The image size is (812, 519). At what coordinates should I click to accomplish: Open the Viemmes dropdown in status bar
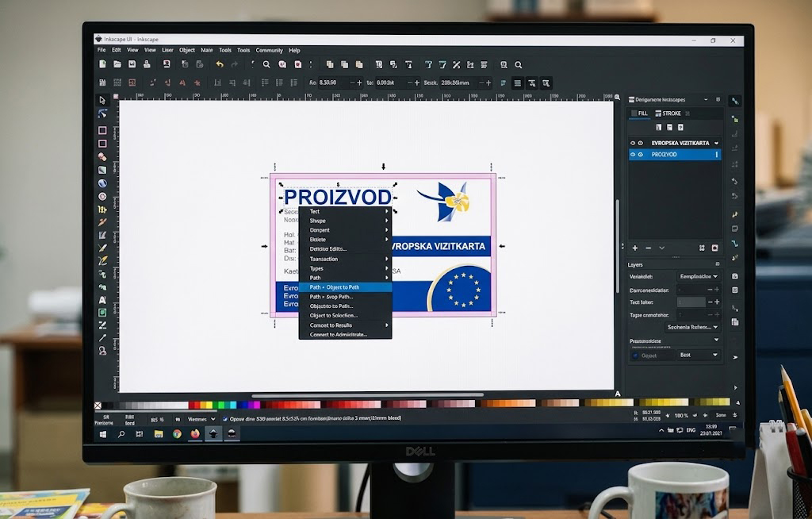pos(201,419)
